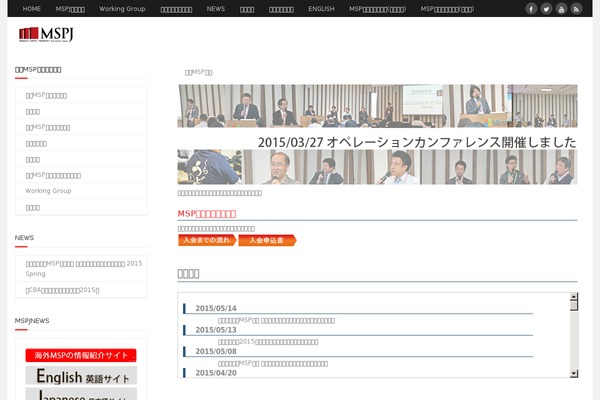
Task: Click the 2015/04/20 news entry date
Action: (x=216, y=372)
